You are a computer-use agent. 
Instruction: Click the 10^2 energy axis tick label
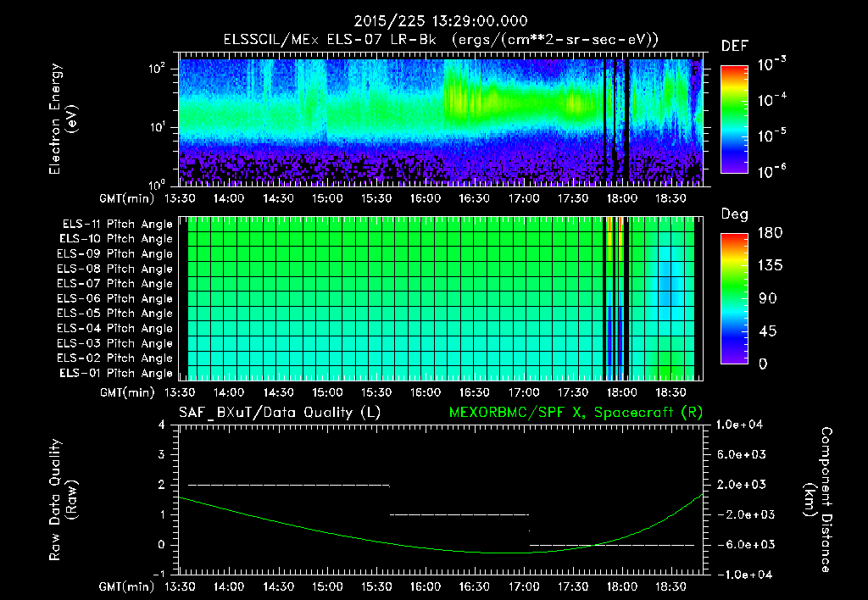pyautogui.click(x=157, y=69)
